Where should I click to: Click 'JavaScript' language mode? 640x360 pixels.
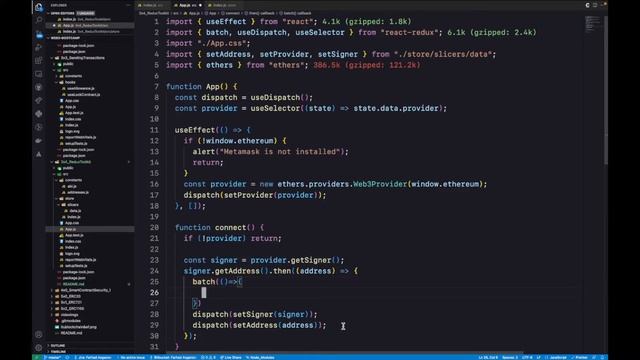[558, 358]
